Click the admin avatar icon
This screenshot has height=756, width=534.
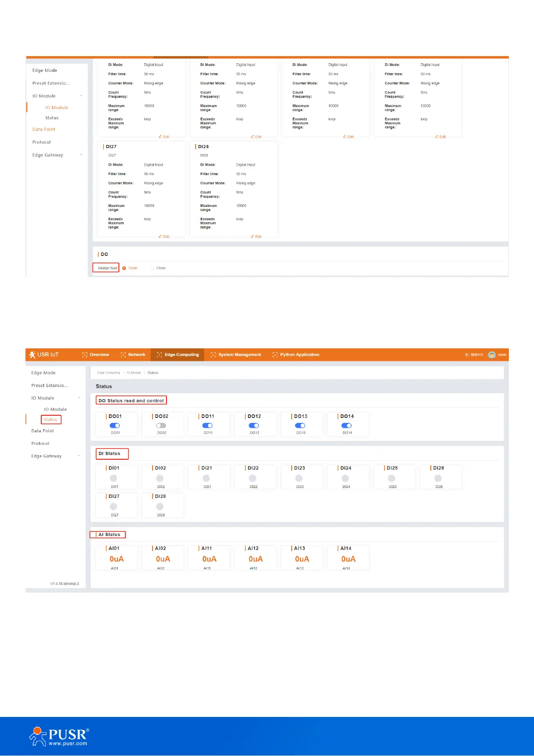tap(492, 355)
